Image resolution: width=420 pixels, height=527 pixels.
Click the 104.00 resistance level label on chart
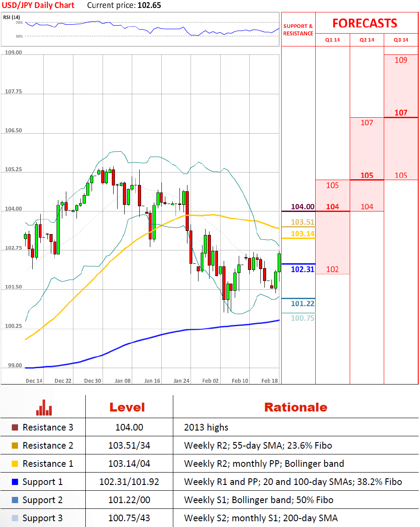coord(302,207)
